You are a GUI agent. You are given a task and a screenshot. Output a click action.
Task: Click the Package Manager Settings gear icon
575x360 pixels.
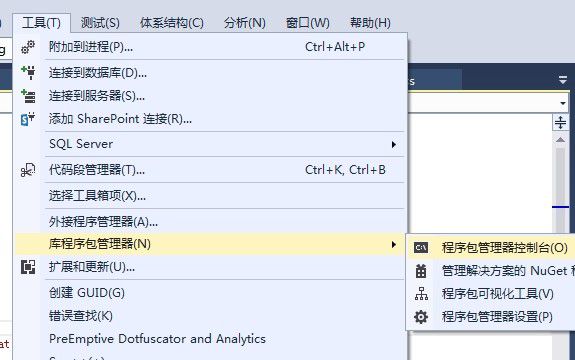pos(421,317)
